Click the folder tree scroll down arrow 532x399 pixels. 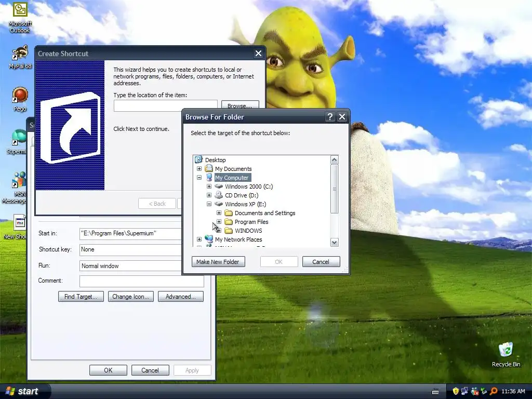(x=334, y=242)
